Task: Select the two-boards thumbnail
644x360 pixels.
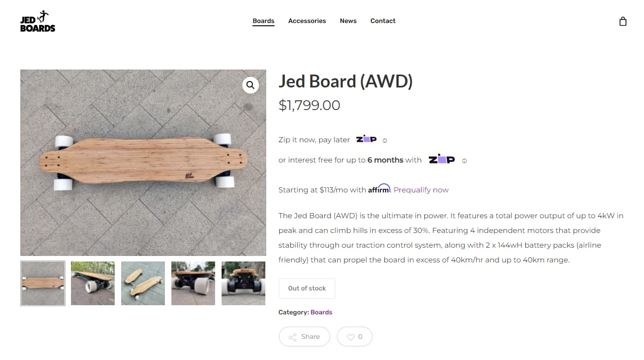Action: 143,283
